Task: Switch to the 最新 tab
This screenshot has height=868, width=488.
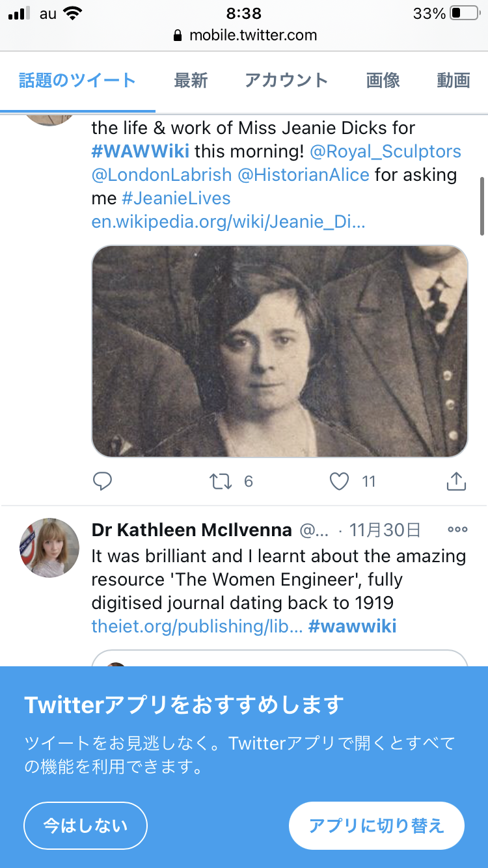Action: pos(191,81)
